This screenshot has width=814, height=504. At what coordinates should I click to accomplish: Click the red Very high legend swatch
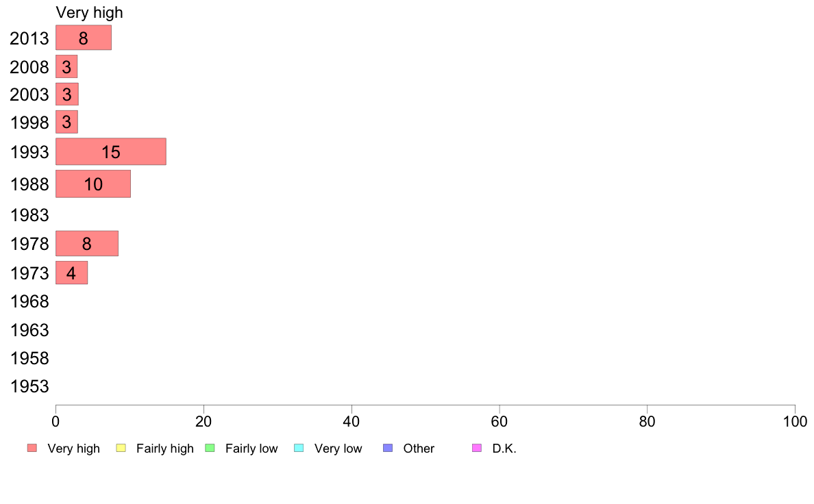(x=32, y=448)
